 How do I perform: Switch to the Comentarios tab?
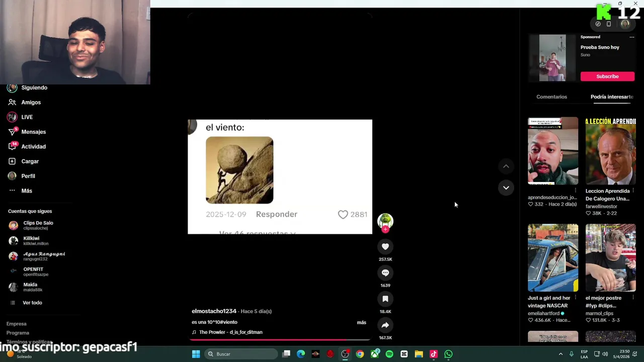551,97
